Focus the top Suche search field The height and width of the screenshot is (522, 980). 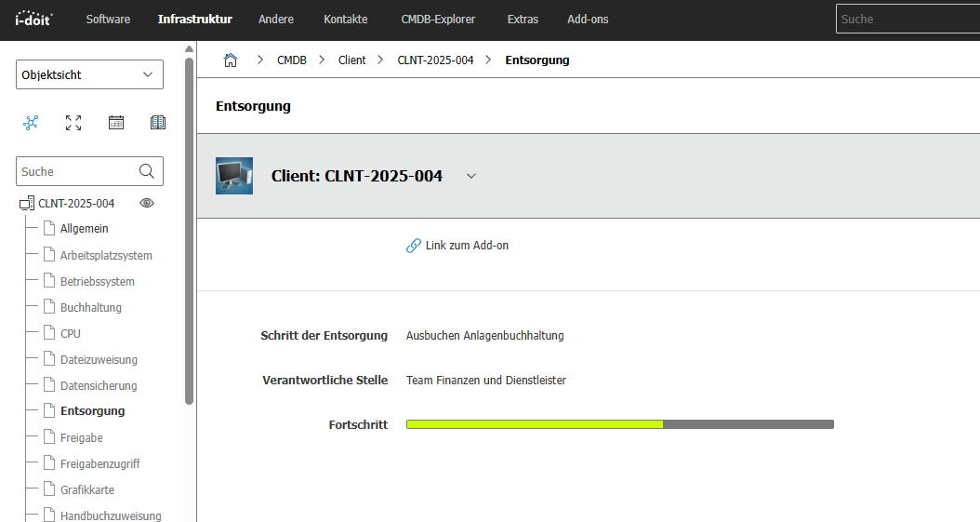click(907, 19)
